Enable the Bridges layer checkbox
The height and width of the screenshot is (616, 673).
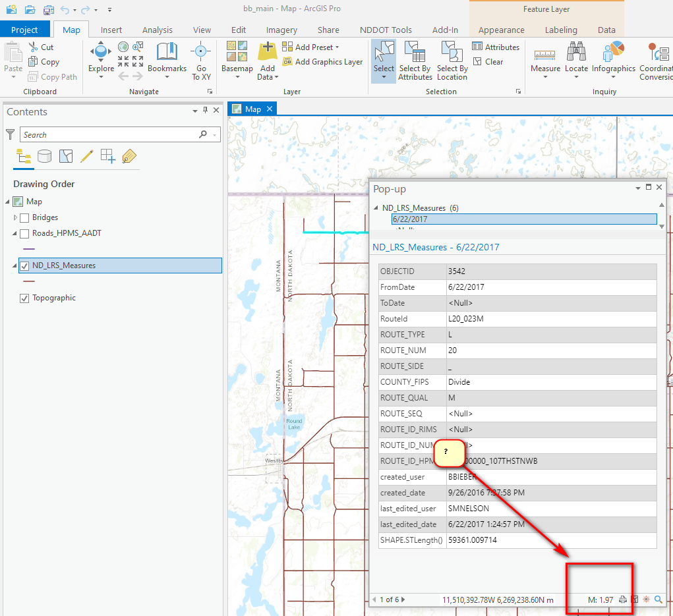coord(24,218)
